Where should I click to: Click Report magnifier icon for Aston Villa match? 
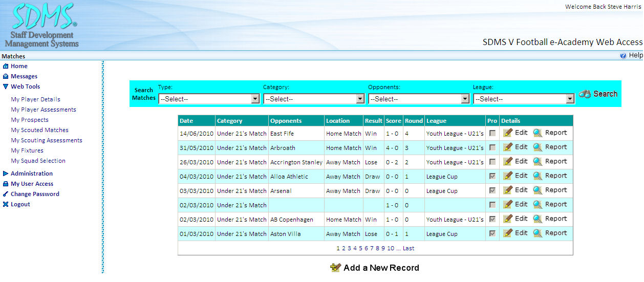pyautogui.click(x=538, y=233)
